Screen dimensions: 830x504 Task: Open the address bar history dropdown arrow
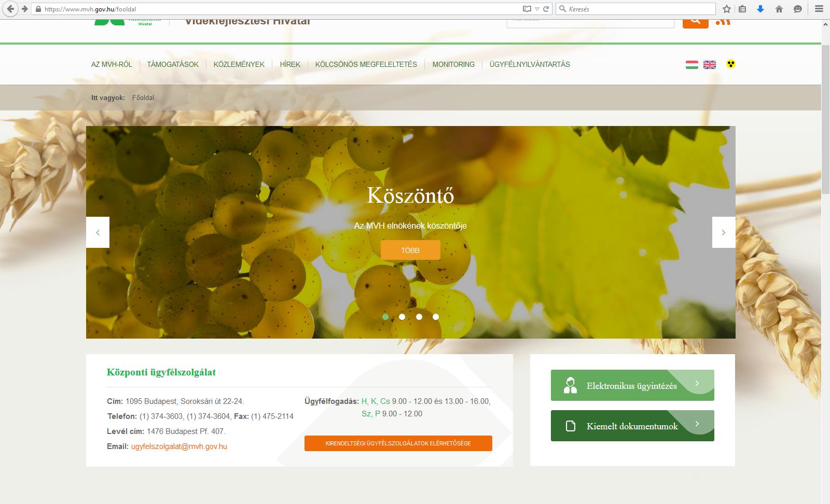tap(537, 9)
